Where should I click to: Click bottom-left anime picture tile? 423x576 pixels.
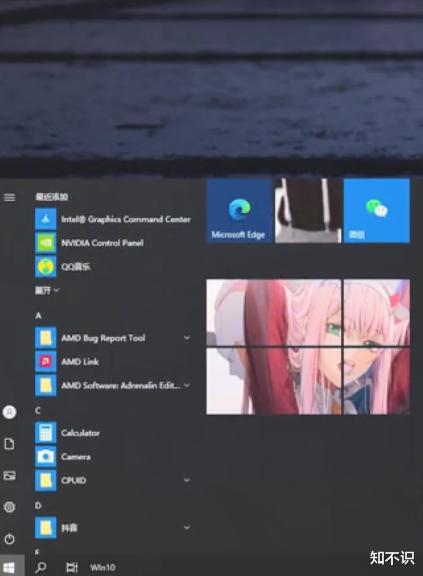tap(274, 381)
